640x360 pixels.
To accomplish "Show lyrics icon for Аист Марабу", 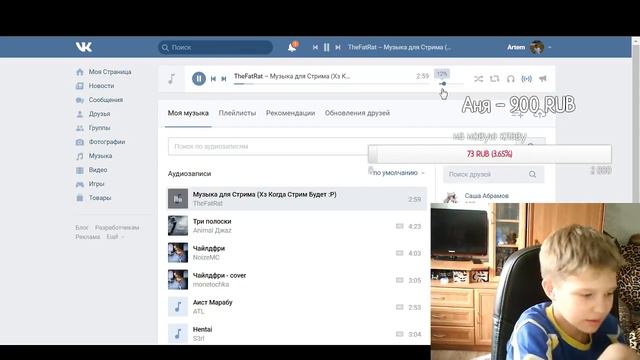I will 400,307.
